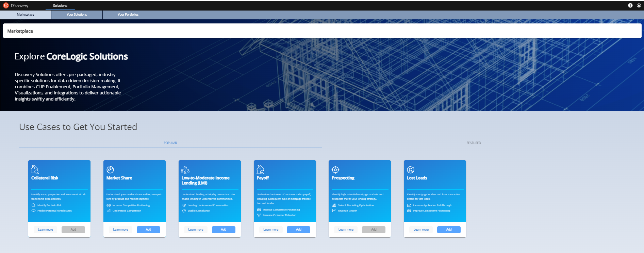
Task: Click the Predict Potential Foreclosures text
Action: [55, 211]
